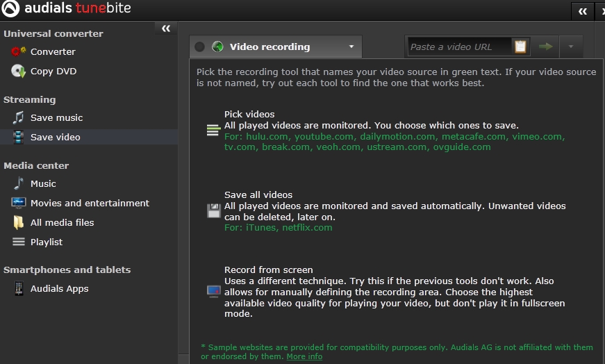
Task: Open Audials Apps
Action: 60,289
